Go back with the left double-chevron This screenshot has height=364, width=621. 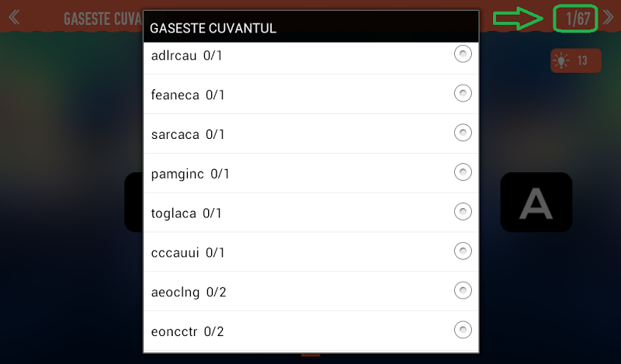[13, 17]
